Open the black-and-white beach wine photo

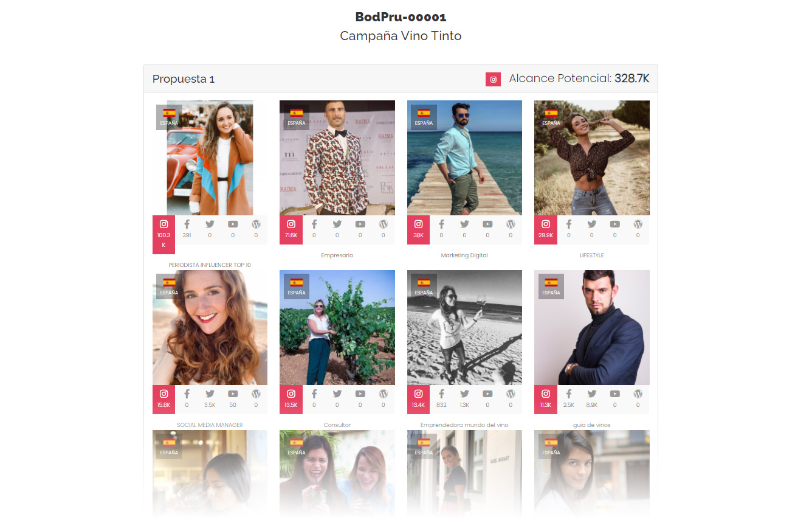tap(464, 327)
